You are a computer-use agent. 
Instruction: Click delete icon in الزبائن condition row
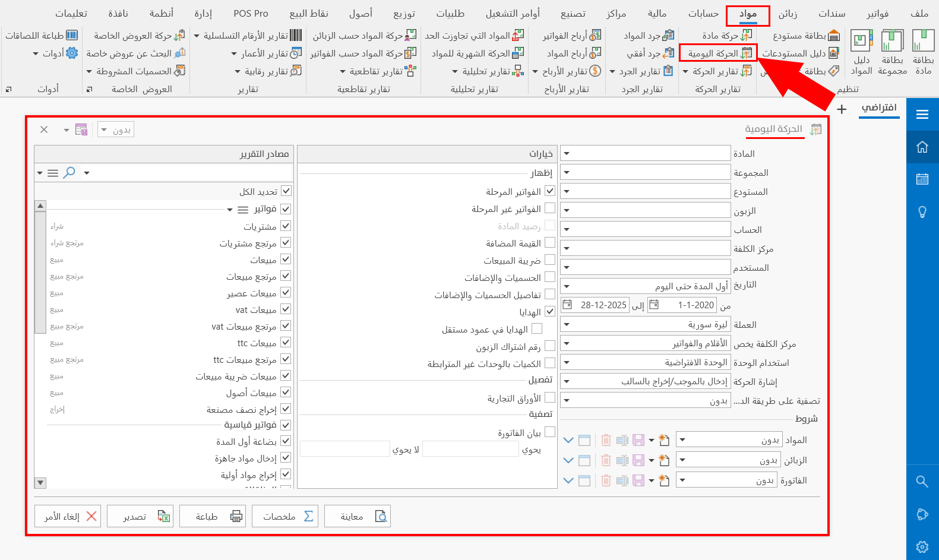click(x=606, y=460)
